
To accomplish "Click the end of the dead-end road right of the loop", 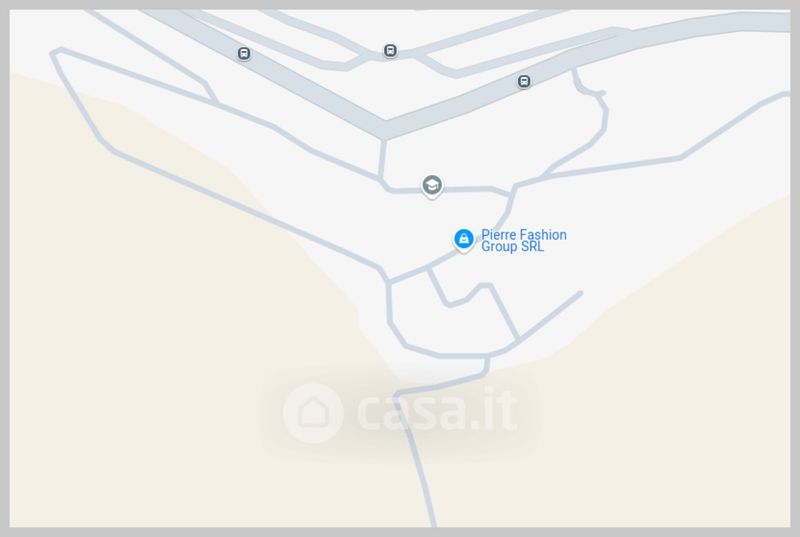I will click(x=580, y=293).
